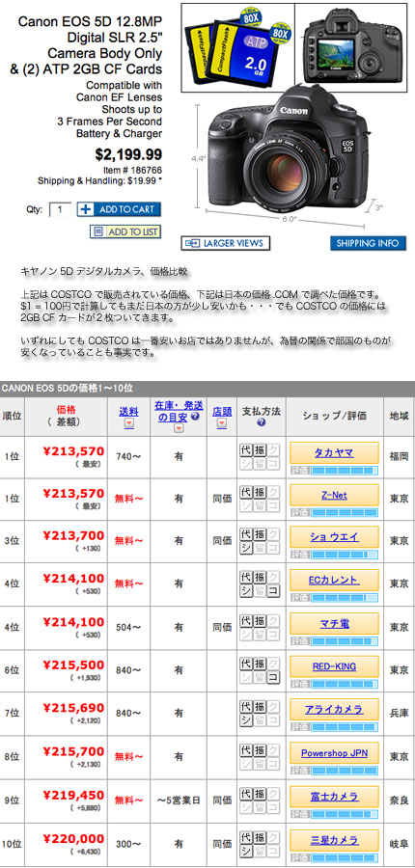Click the price ¥215,500
The image size is (415, 868).
(x=73, y=665)
